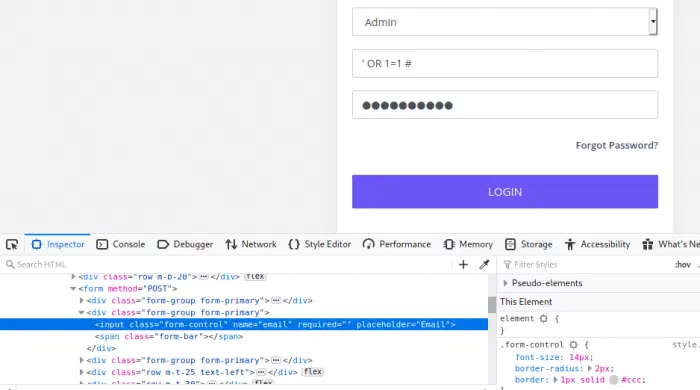Viewport: 700px width, 390px height.
Task: Open the Admin role dropdown
Action: tap(504, 22)
